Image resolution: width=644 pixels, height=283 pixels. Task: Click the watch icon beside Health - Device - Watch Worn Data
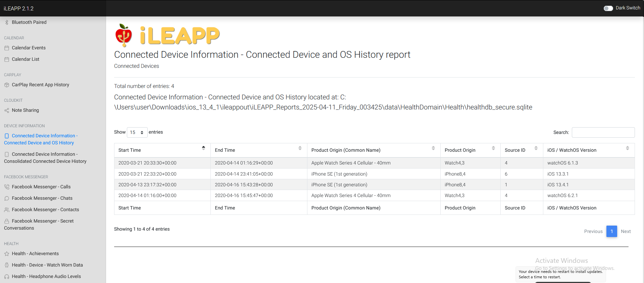tap(7, 265)
